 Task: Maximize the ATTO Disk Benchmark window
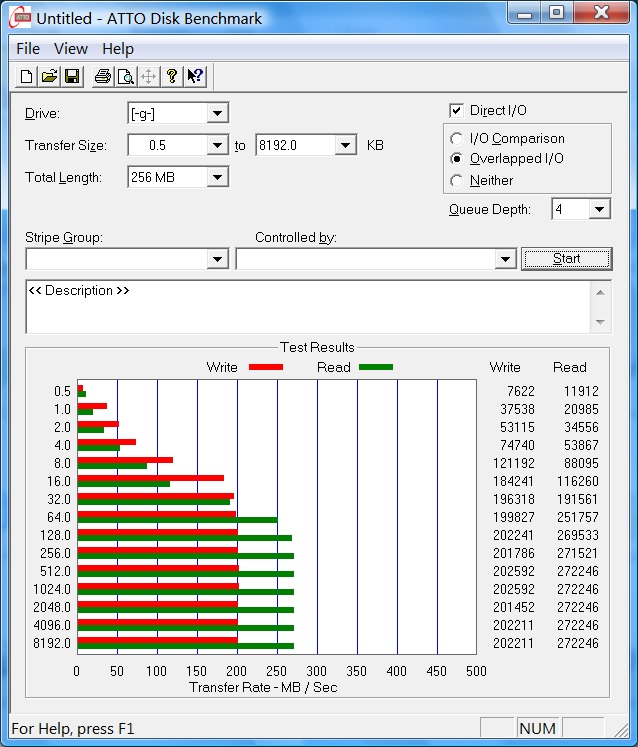coord(557,13)
